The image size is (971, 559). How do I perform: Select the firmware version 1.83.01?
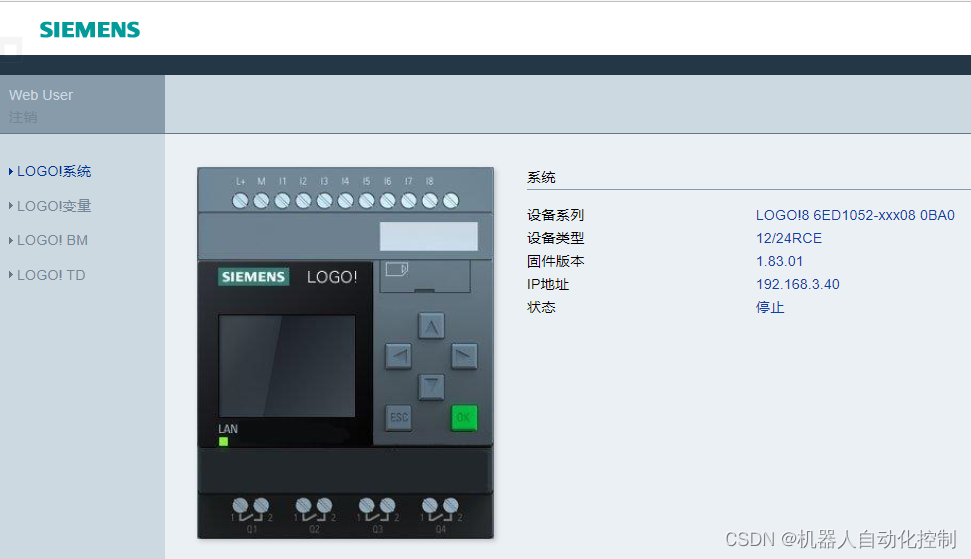click(x=779, y=261)
